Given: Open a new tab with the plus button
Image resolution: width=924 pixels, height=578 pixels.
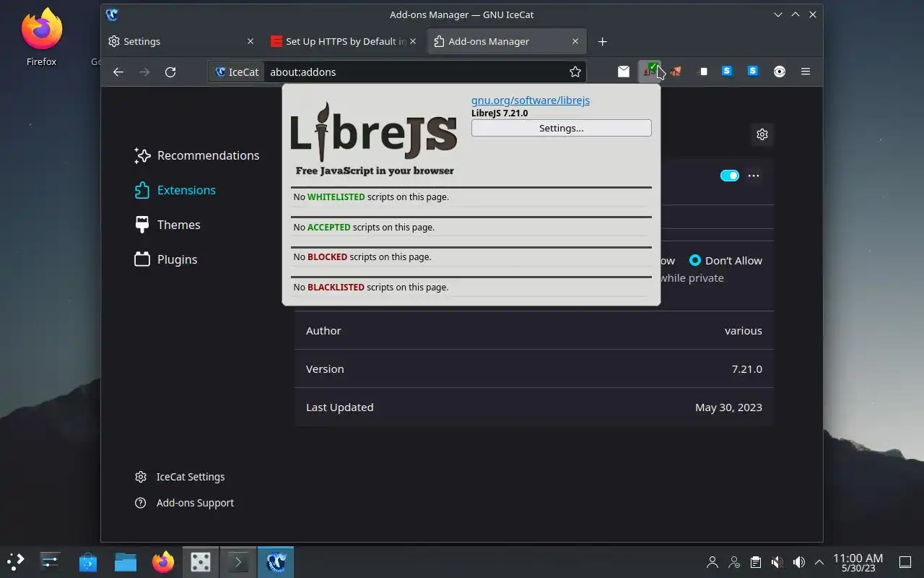Looking at the screenshot, I should click(x=603, y=41).
